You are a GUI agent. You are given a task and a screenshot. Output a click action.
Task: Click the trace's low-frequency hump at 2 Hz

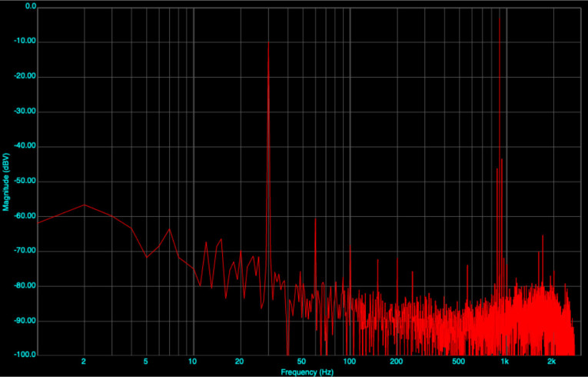click(85, 205)
